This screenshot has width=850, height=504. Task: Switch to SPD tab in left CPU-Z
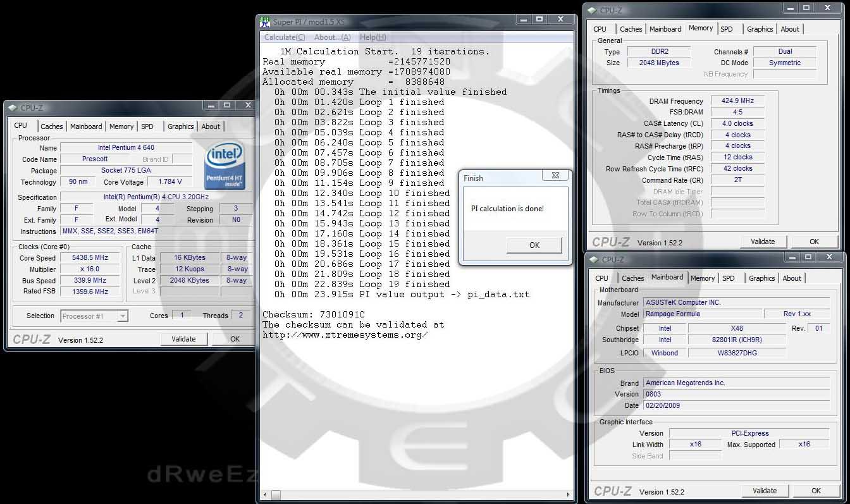click(147, 126)
